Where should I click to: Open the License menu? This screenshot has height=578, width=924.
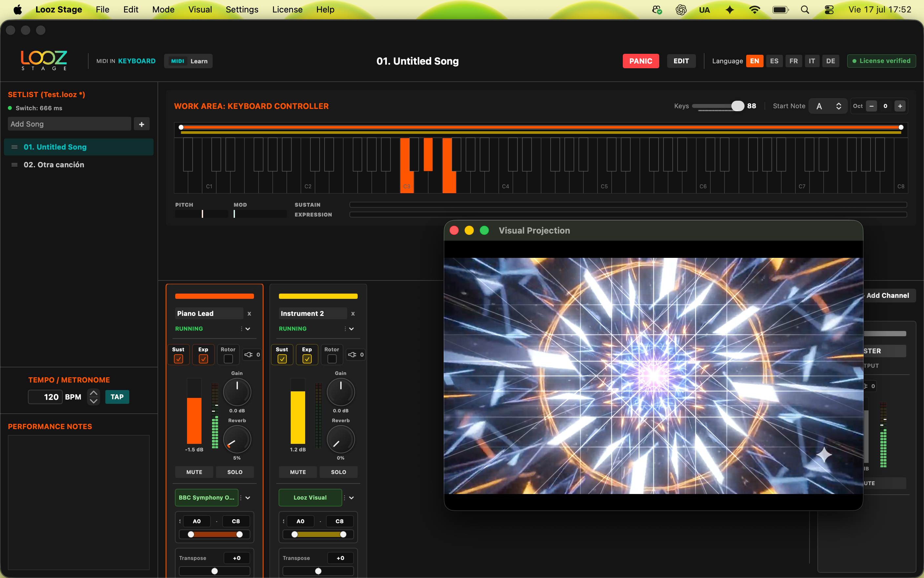coord(287,10)
